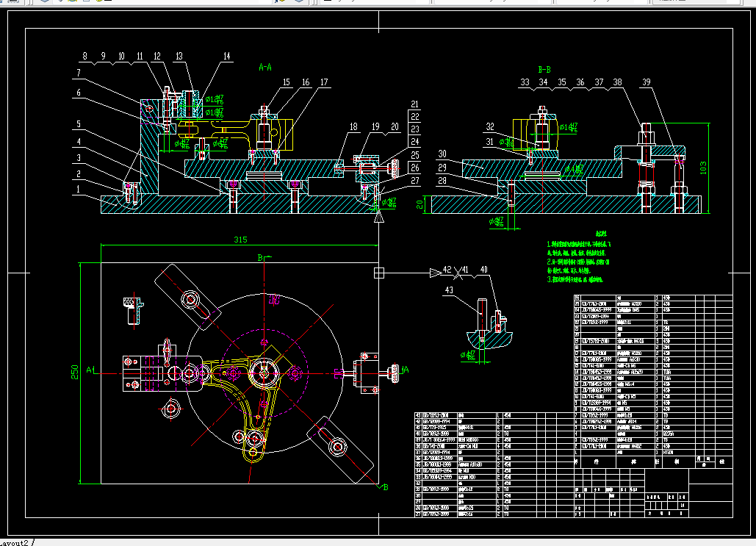Select part balloon number 15
The height and width of the screenshot is (546, 756).
point(287,82)
